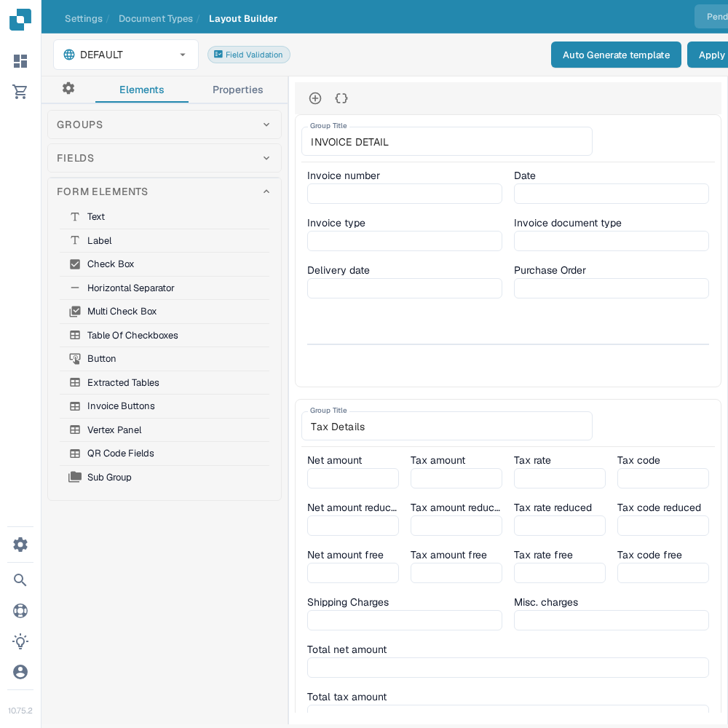Screen dimensions: 728x728
Task: Click the Tax rate input field
Action: [559, 478]
